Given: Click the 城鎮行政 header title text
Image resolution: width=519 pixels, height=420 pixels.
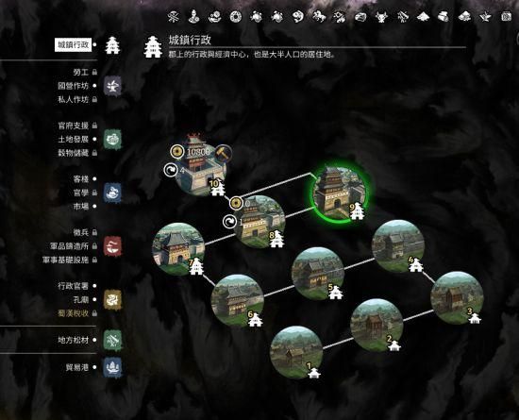Looking at the screenshot, I should (x=190, y=40).
